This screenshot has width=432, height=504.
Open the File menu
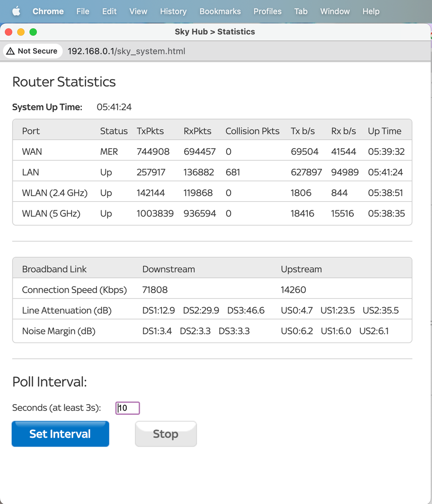tap(83, 11)
